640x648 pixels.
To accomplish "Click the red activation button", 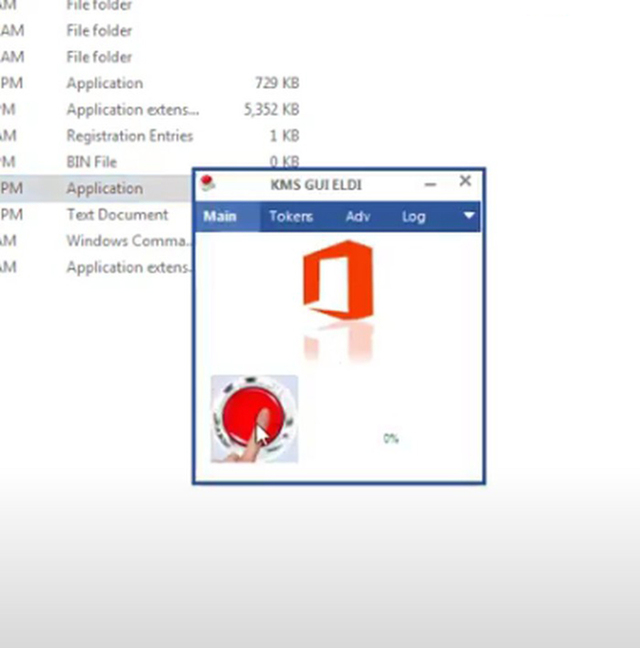I will [x=254, y=419].
